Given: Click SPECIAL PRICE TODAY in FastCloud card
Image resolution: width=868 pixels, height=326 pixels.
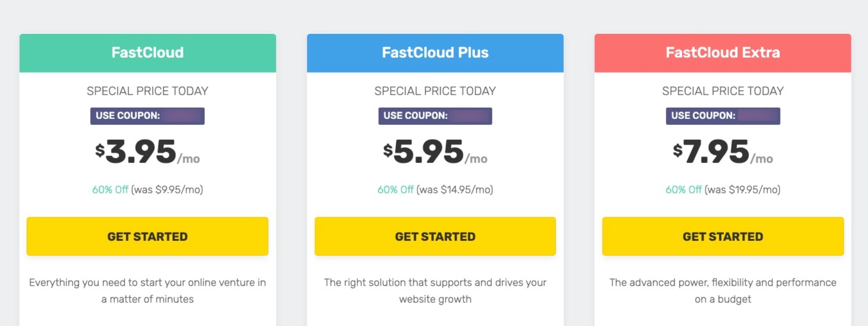Looking at the screenshot, I should pos(148,91).
